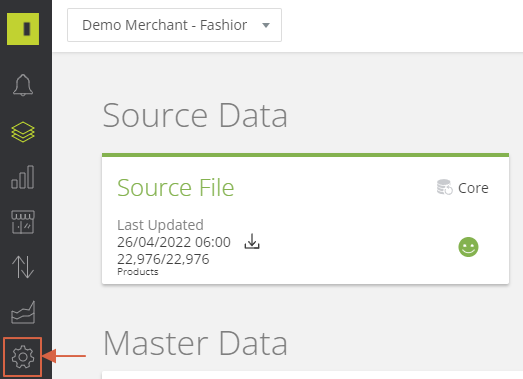Click the Source File card body
Image resolution: width=523 pixels, height=379 pixels.
pyautogui.click(x=306, y=219)
